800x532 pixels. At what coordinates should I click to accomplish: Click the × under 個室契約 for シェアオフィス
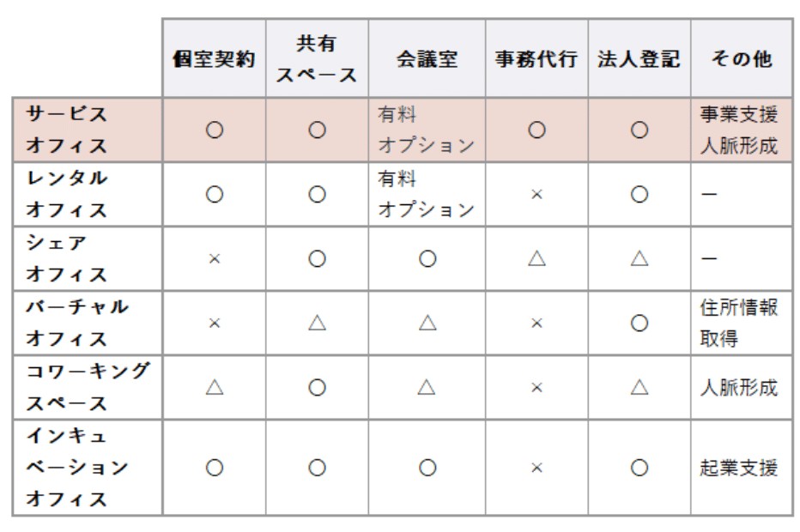point(215,259)
